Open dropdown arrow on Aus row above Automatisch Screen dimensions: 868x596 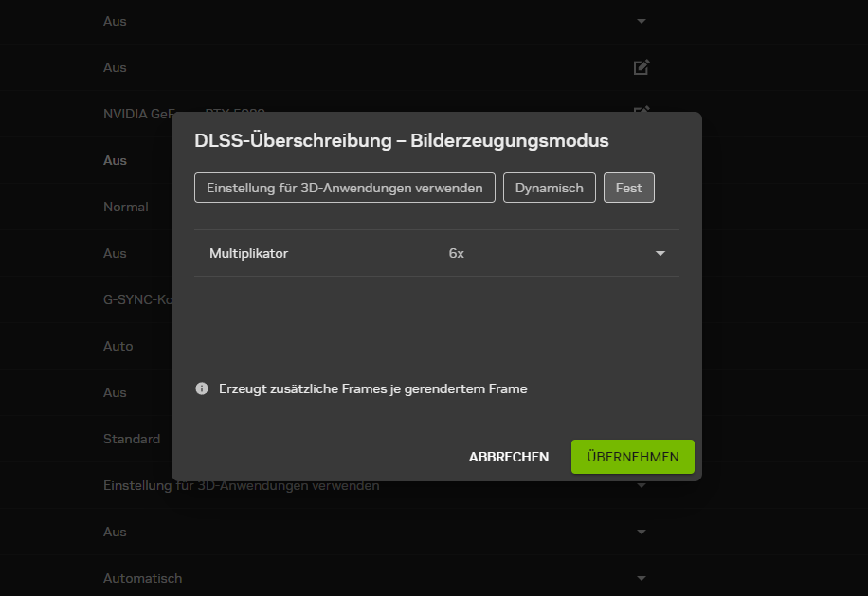tap(641, 532)
